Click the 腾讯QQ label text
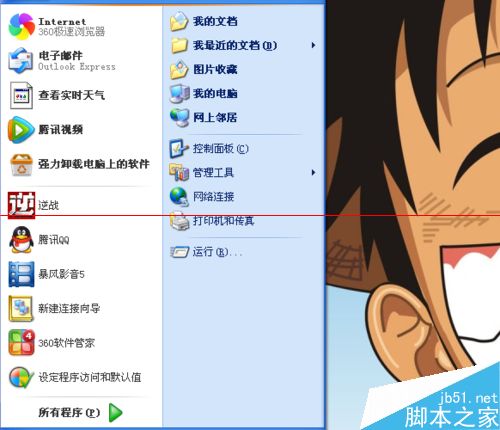 coord(54,240)
